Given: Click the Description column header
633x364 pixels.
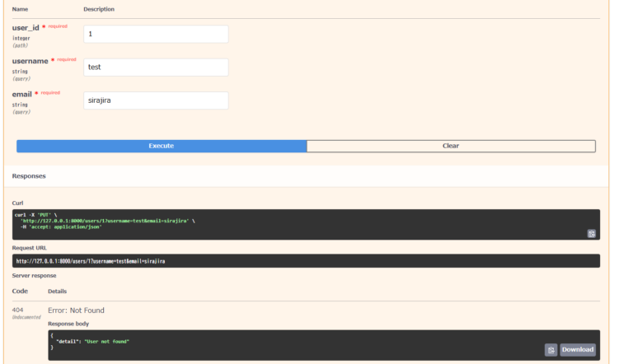Looking at the screenshot, I should [x=99, y=9].
